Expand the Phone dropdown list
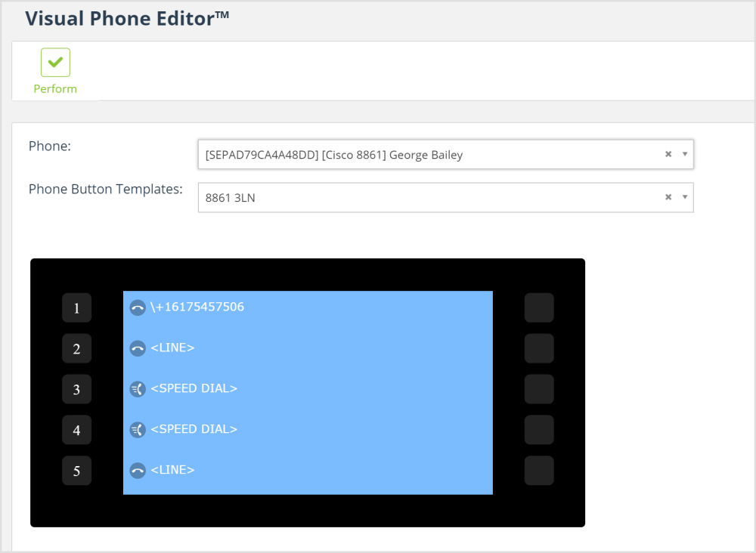Viewport: 756px width, 553px height. tap(686, 154)
